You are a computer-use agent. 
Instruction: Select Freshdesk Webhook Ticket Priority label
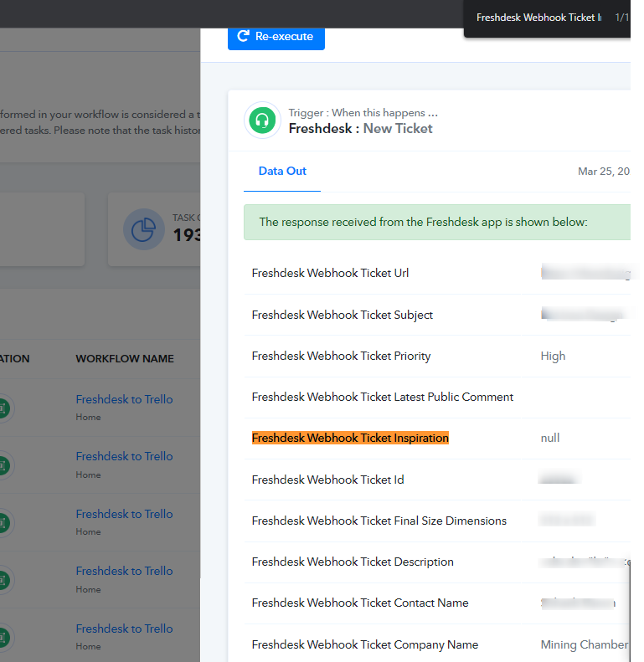341,357
